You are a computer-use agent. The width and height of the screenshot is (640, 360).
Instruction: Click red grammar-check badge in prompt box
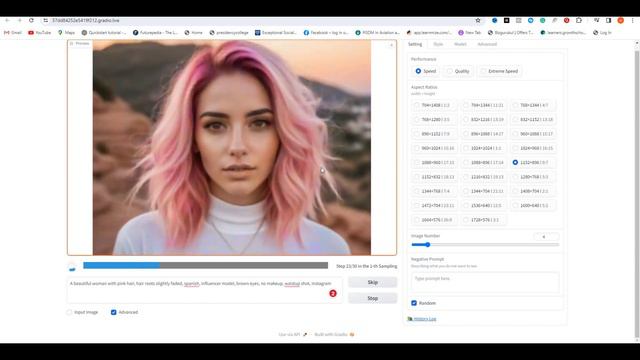[333, 293]
